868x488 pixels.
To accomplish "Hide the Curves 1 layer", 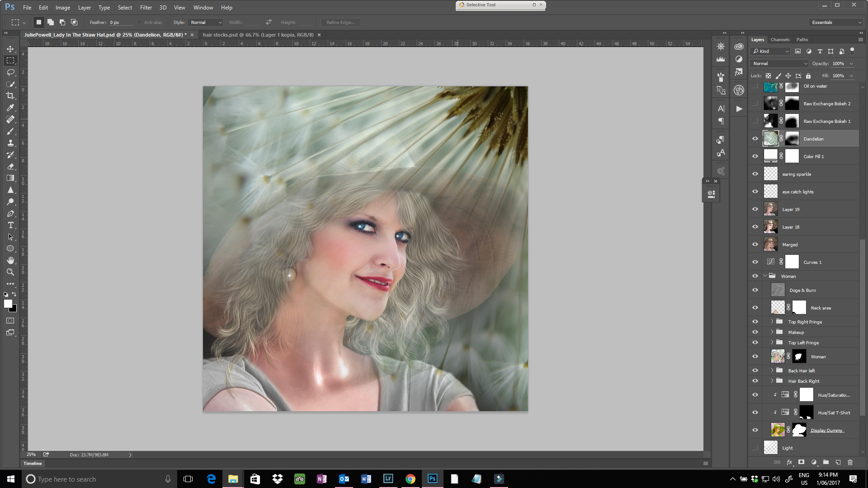I will tap(755, 262).
